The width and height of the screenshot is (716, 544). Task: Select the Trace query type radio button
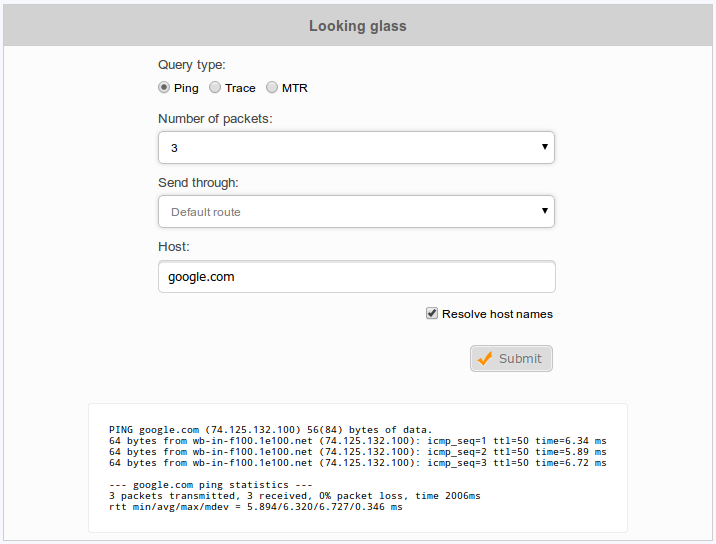(x=215, y=87)
